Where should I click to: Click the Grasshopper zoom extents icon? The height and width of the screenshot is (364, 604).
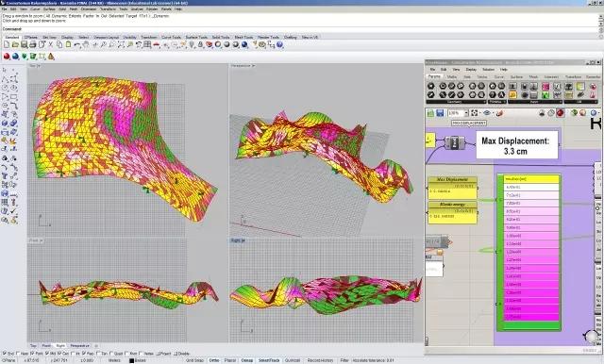(x=475, y=113)
